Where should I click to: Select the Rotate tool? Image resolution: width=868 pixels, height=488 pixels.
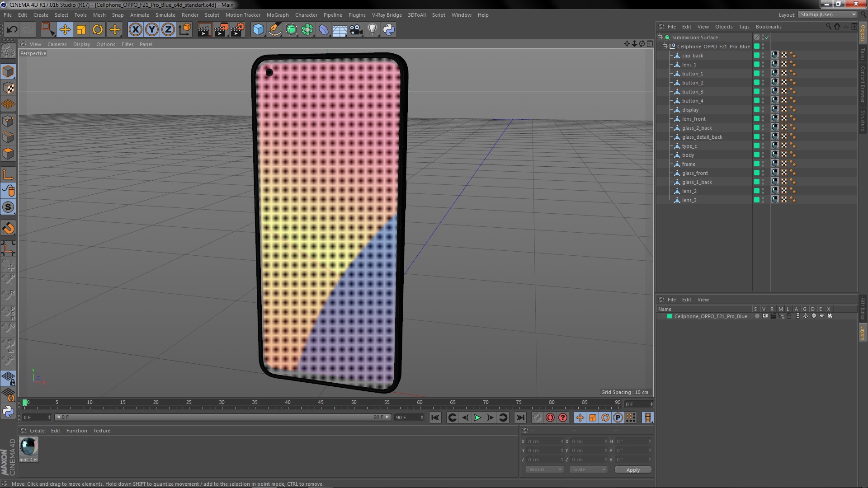[98, 30]
